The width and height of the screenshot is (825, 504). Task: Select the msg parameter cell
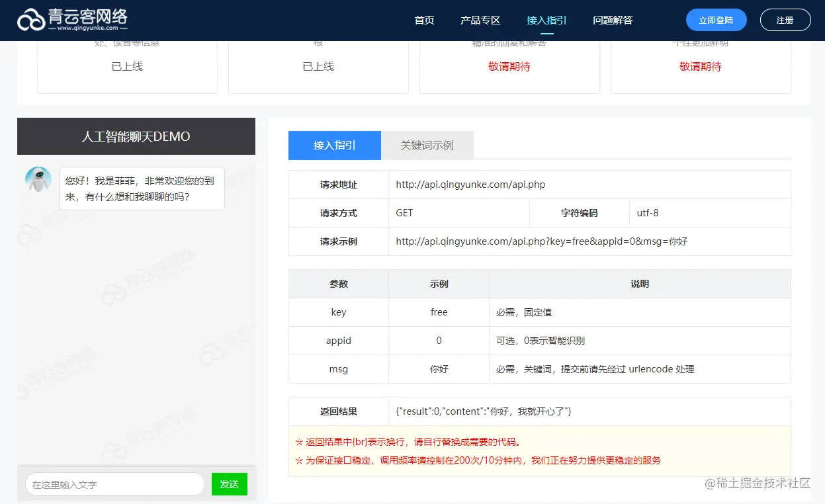(x=339, y=369)
